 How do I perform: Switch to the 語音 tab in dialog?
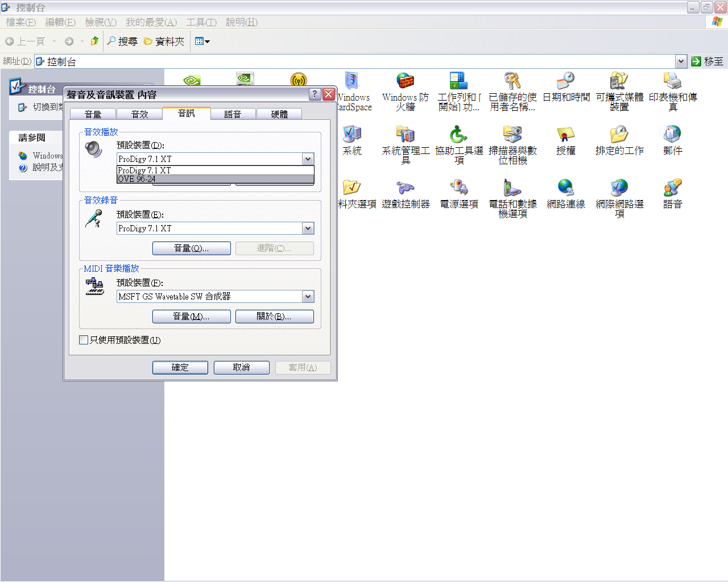233,114
